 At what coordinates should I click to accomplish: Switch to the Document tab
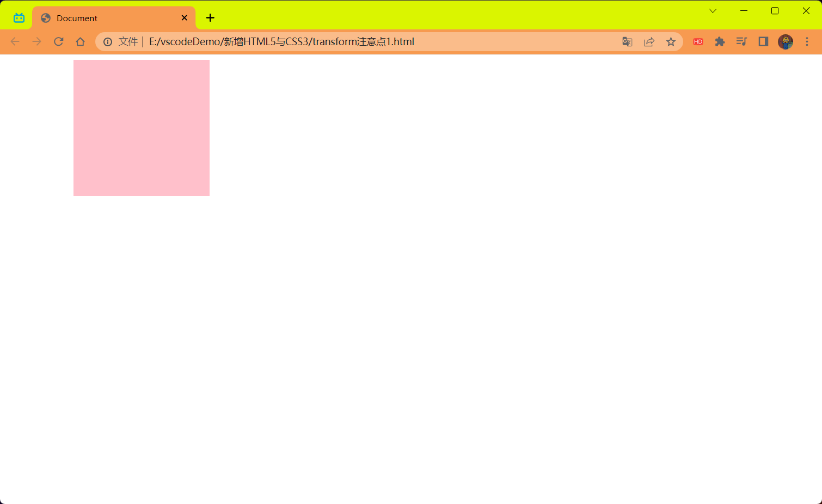[x=114, y=18]
